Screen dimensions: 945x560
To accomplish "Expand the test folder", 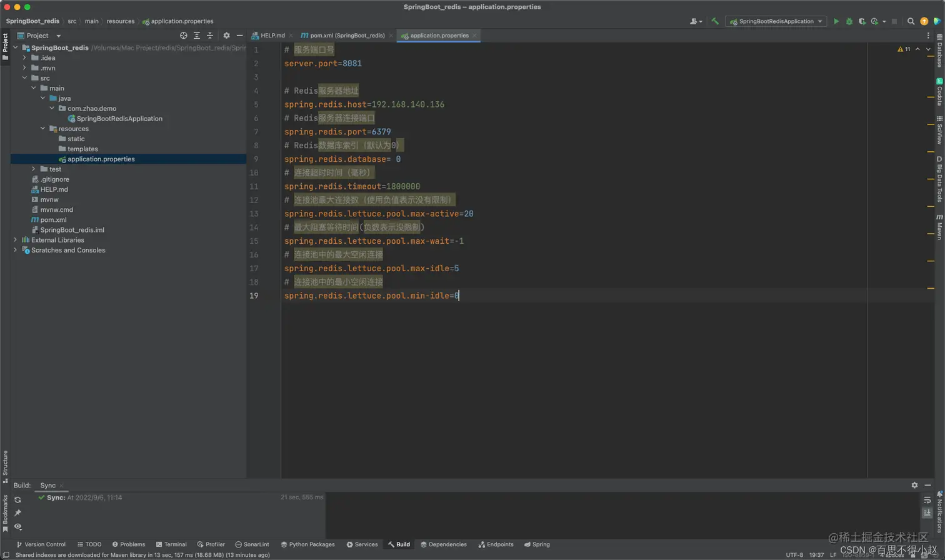I will click(34, 169).
